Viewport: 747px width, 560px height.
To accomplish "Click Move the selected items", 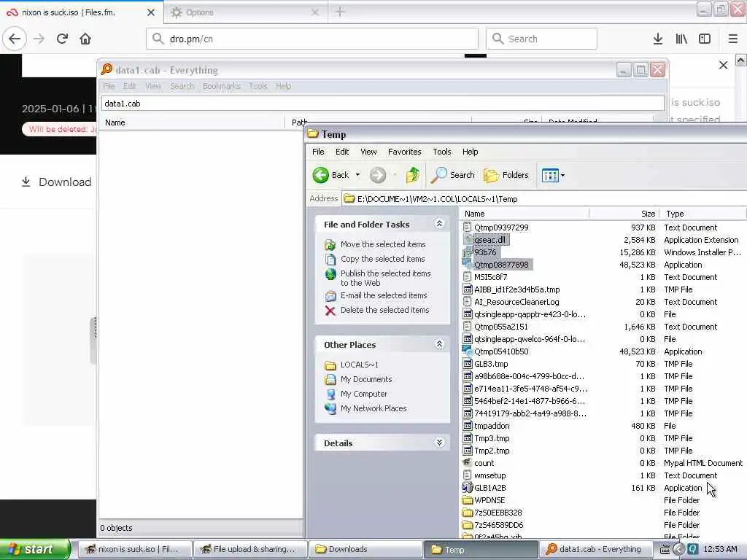I will pos(383,244).
